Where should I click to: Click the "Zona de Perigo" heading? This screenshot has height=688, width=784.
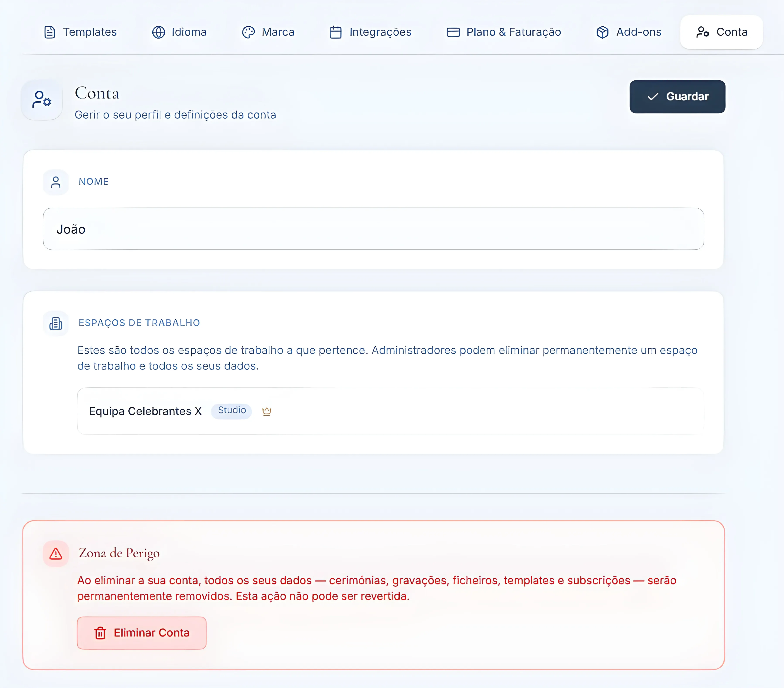click(119, 553)
